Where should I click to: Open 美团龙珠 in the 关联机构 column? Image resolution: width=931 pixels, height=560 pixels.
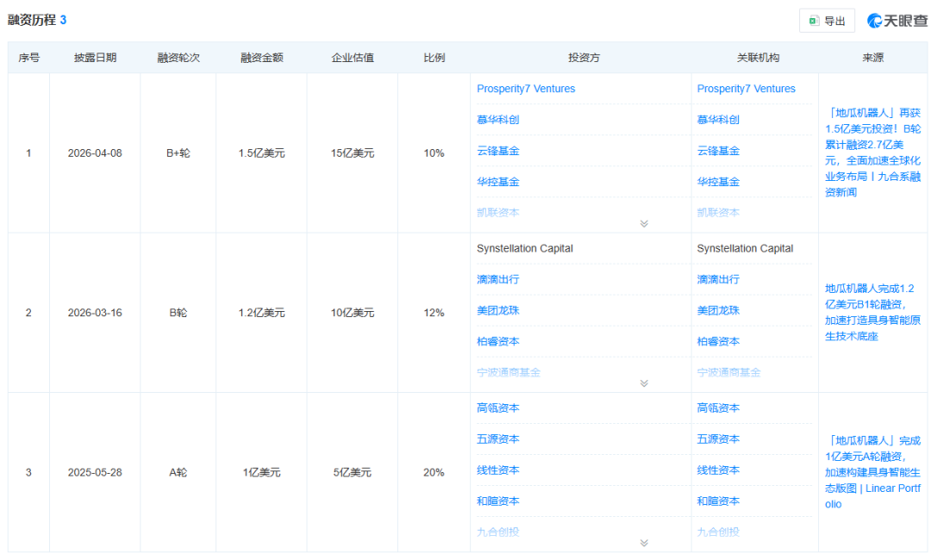pyautogui.click(x=718, y=310)
